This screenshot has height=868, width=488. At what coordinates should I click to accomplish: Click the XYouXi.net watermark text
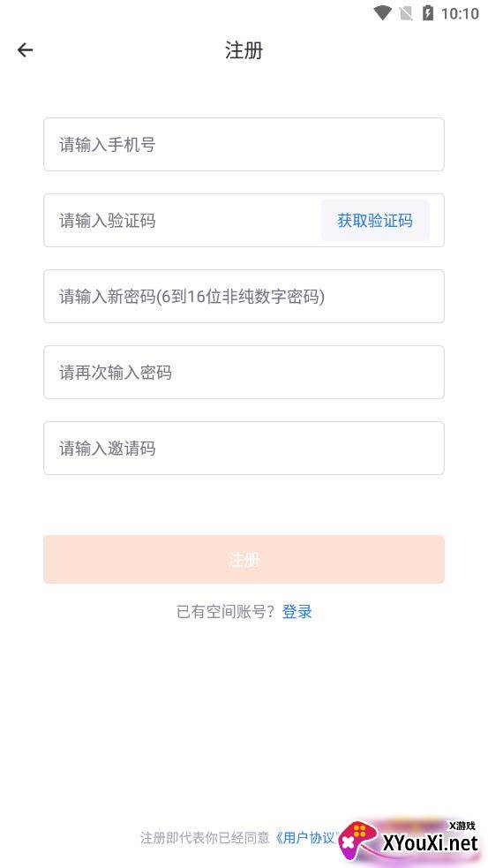tap(430, 843)
